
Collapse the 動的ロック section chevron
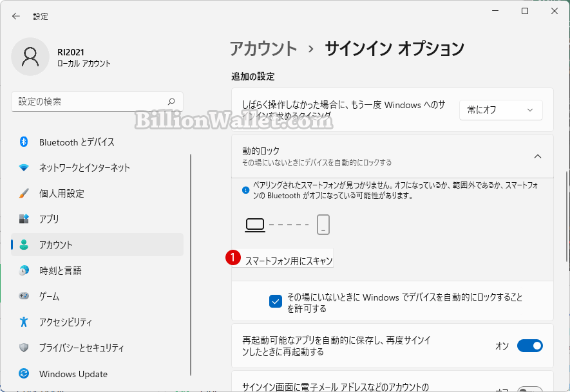pos(538,156)
